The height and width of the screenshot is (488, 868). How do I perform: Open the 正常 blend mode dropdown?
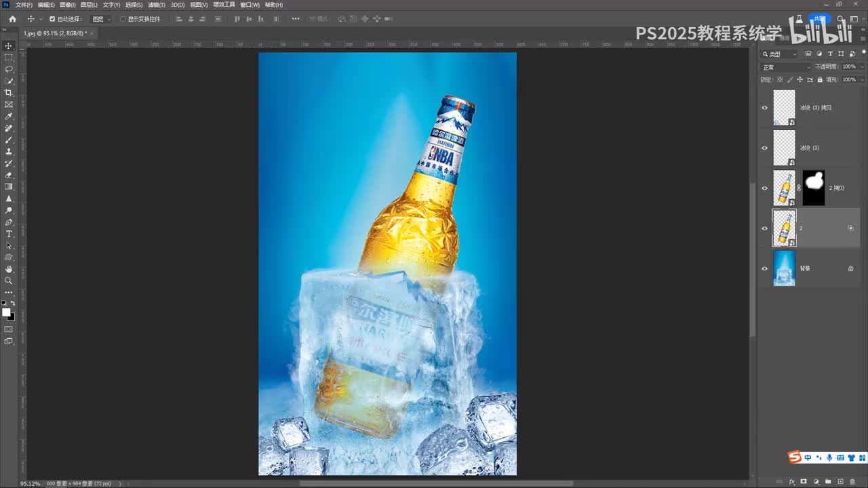786,67
